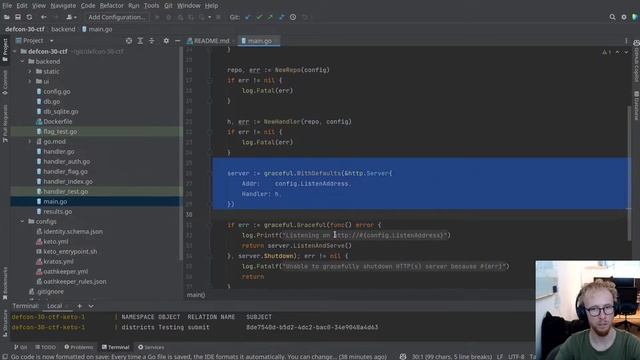Click the Git Update Project arrow icon
Screen dimensions: 640x360
[x=248, y=17]
